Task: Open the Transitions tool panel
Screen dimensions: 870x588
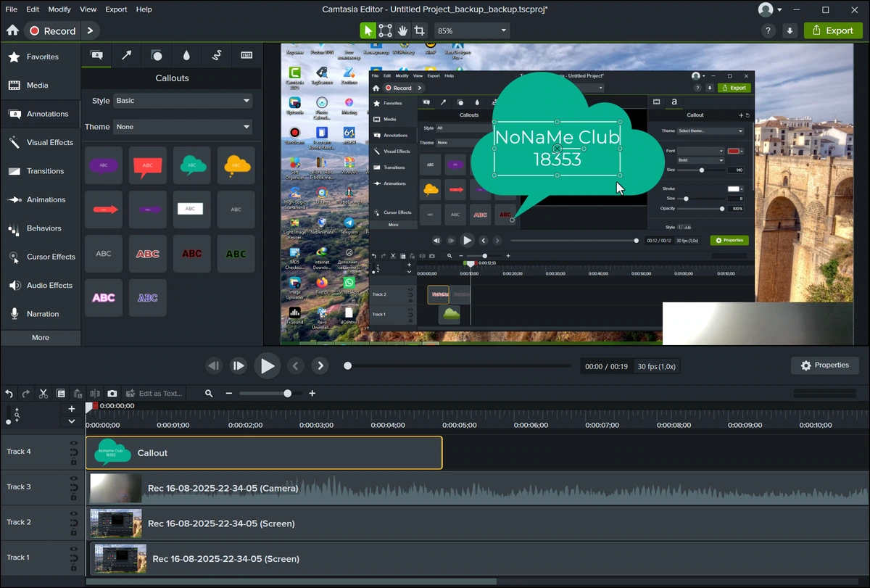Action: [x=41, y=171]
